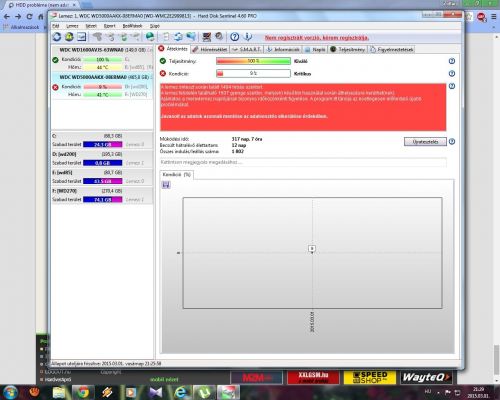This screenshot has height=400, width=500.
Task: Open the Riport menu
Action: pyautogui.click(x=109, y=26)
